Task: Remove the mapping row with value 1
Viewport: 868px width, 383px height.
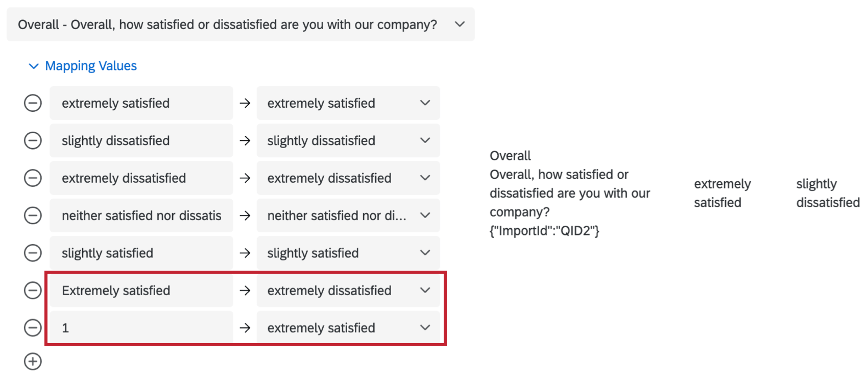Action: [33, 328]
